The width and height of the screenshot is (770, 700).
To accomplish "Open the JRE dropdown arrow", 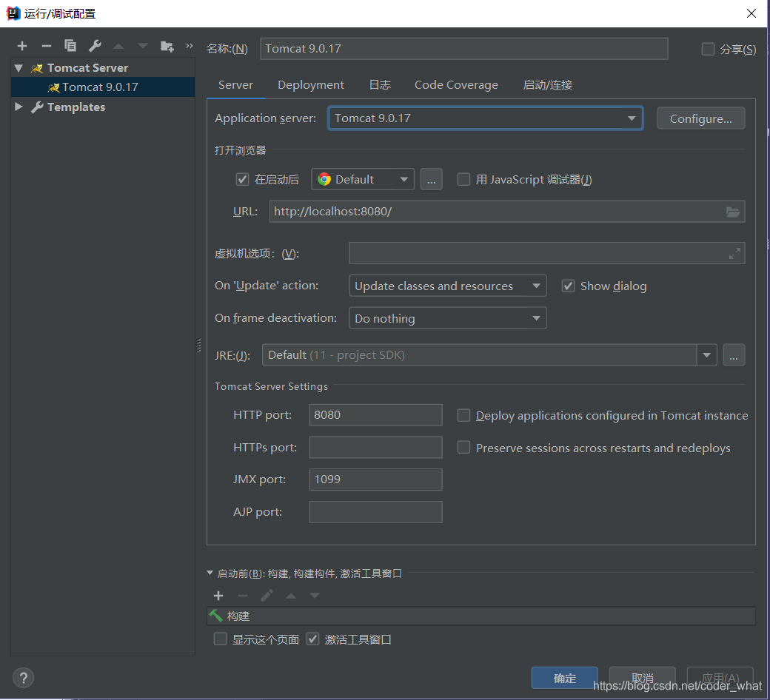I will [x=706, y=355].
